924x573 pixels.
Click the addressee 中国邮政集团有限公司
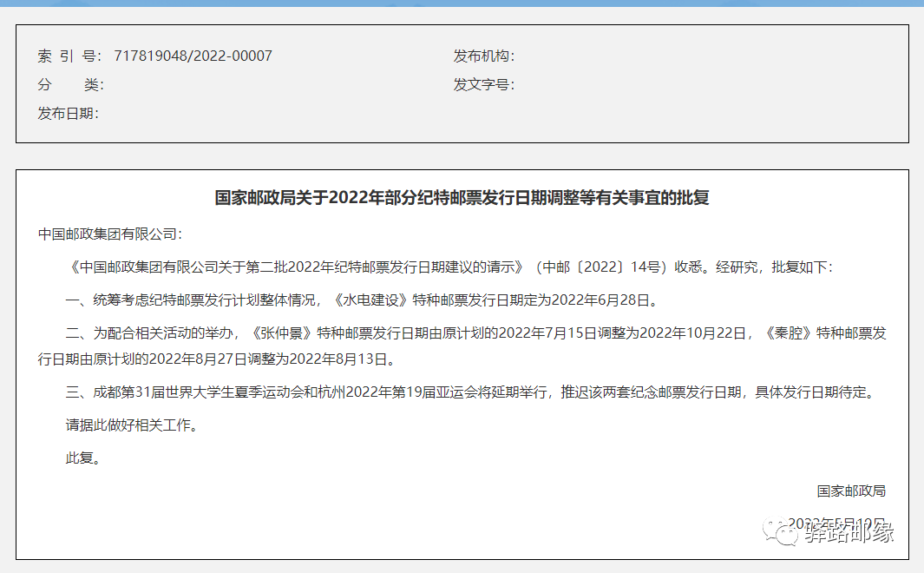tap(110, 234)
